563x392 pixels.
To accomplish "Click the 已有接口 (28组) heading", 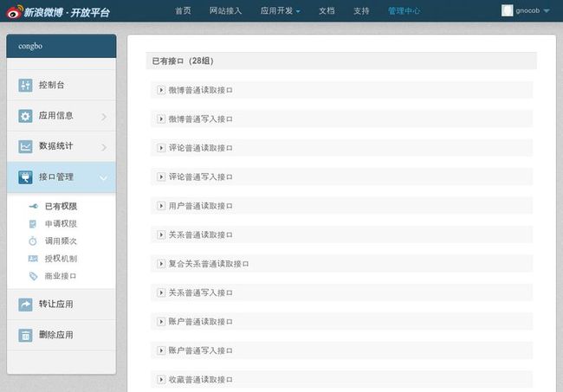I will coord(183,61).
